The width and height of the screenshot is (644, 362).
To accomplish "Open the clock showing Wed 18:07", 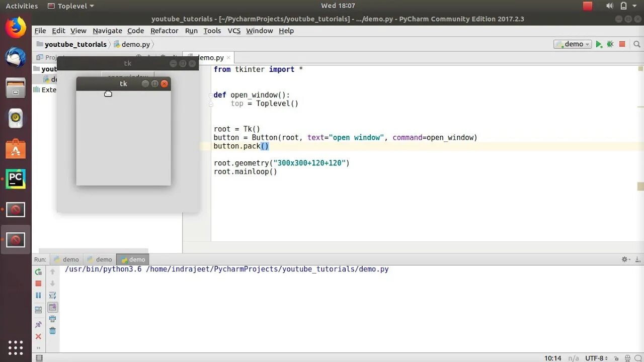I will point(338,6).
